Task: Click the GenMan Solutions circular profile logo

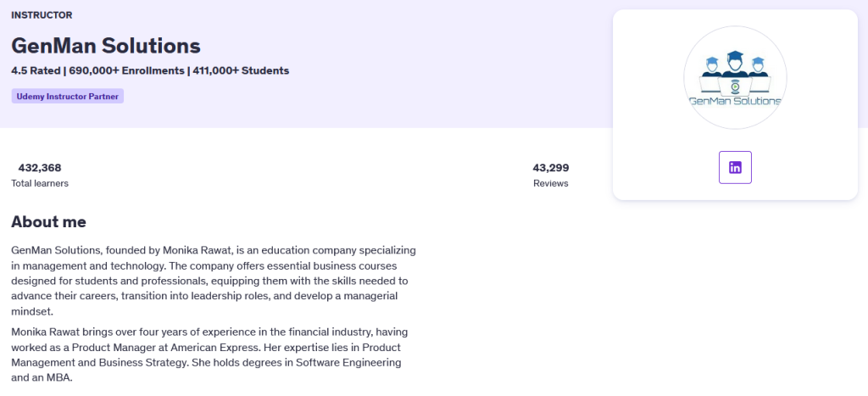Action: click(735, 77)
